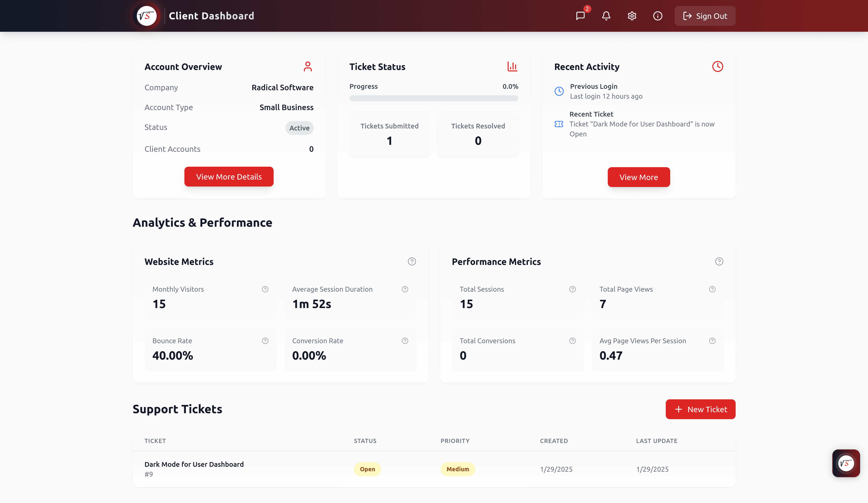Screen dimensions: 868x503
Task: Click the 1m 52s session duration value
Action: (x=311, y=304)
